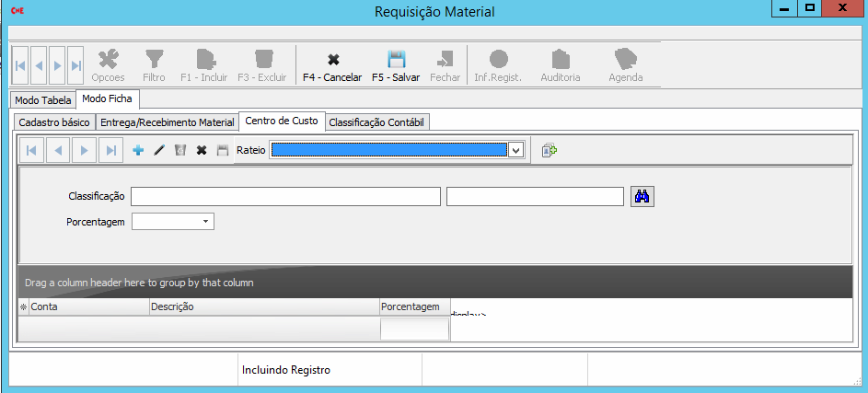Click the binoculars search icon
Image resolution: width=868 pixels, height=393 pixels.
pyautogui.click(x=642, y=196)
